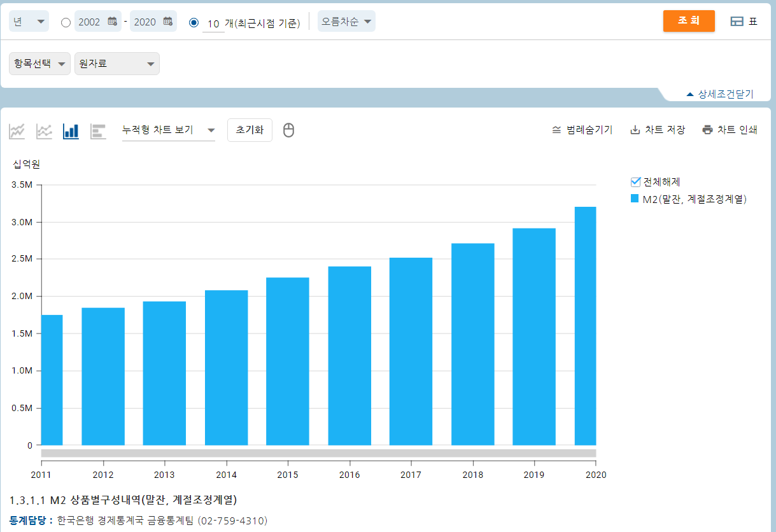Click the count input showing 10
Image resolution: width=776 pixels, height=532 pixels.
pos(213,24)
